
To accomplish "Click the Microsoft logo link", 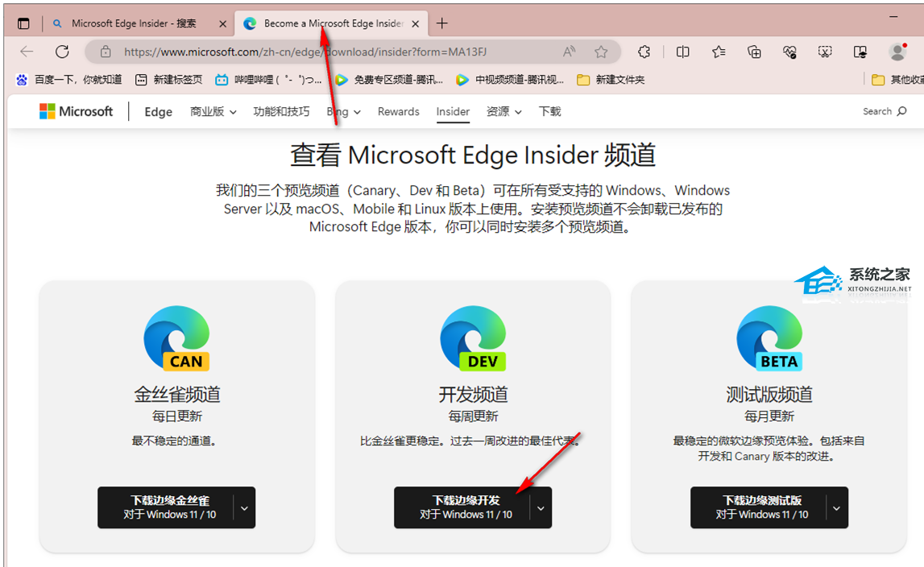I will point(76,111).
